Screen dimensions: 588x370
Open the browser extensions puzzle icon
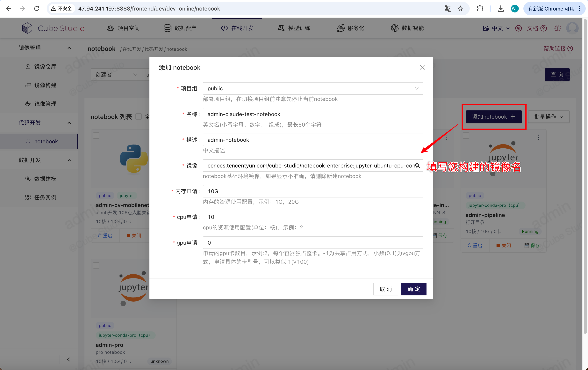[480, 9]
